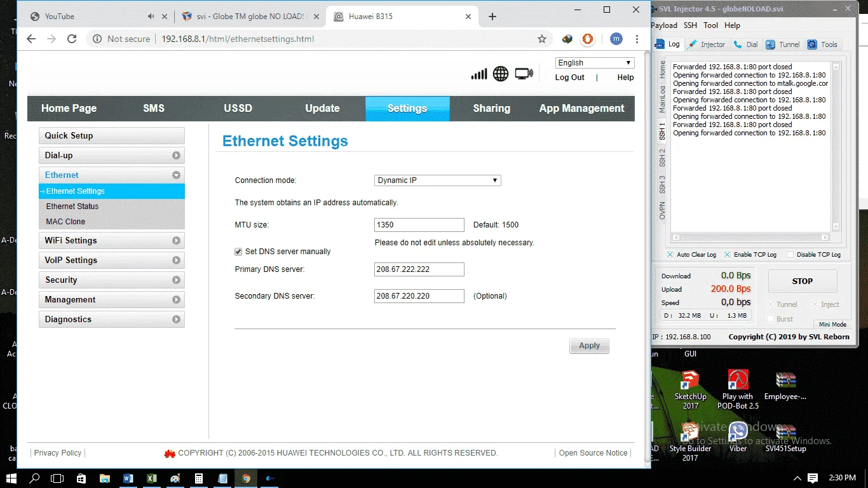Check Disable TCP Log in SVL Injector
The width and height of the screenshot is (868, 488).
point(790,254)
